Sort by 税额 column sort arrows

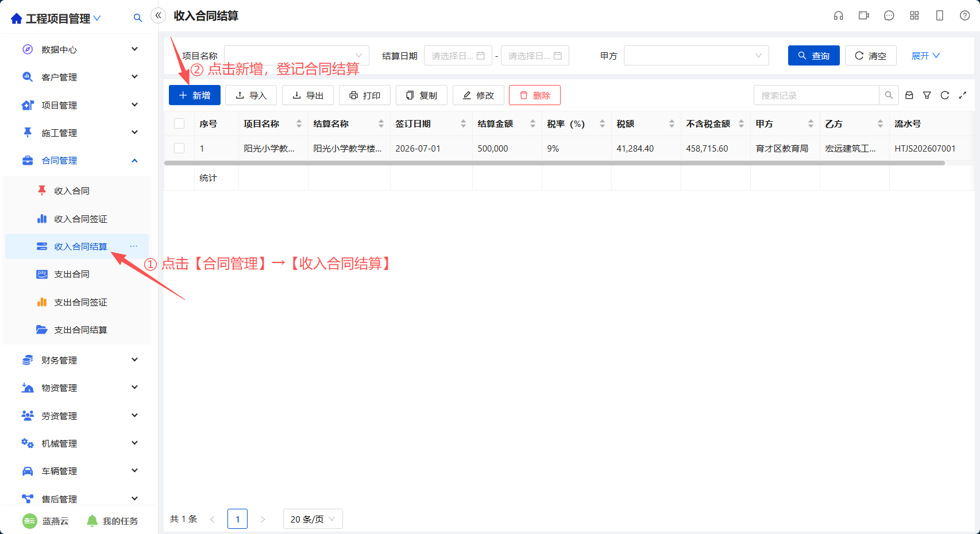672,123
